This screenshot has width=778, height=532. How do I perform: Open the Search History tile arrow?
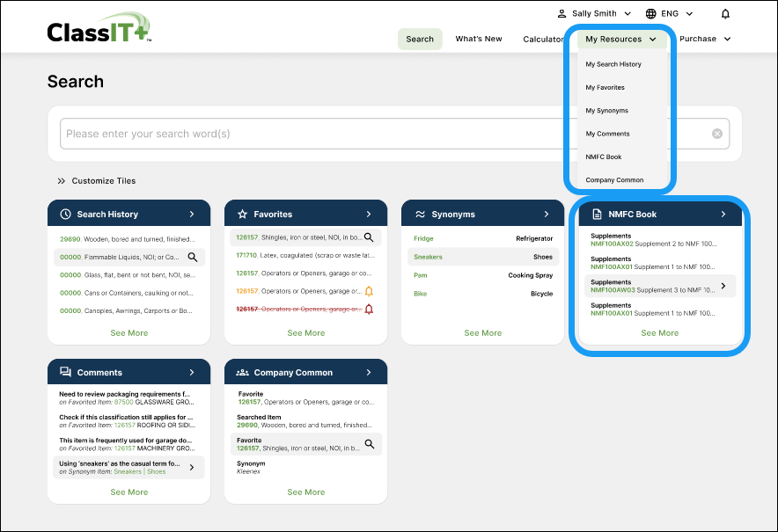pos(192,215)
